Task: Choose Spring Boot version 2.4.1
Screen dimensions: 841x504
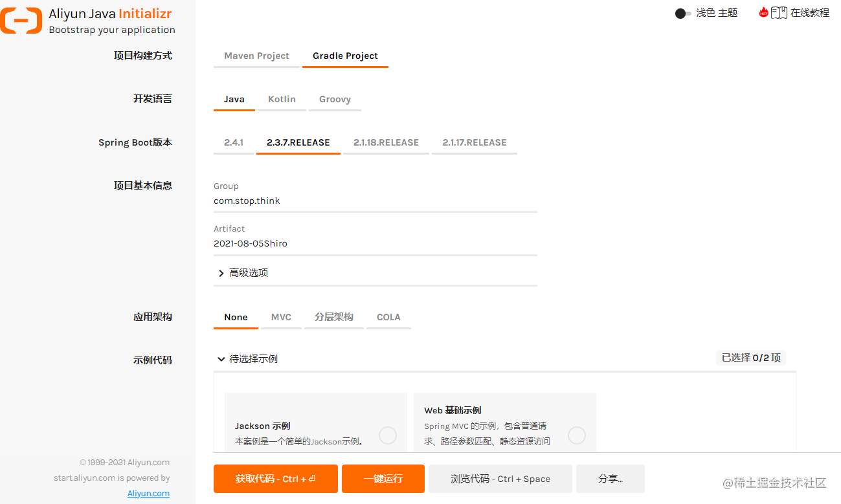Action: click(233, 142)
